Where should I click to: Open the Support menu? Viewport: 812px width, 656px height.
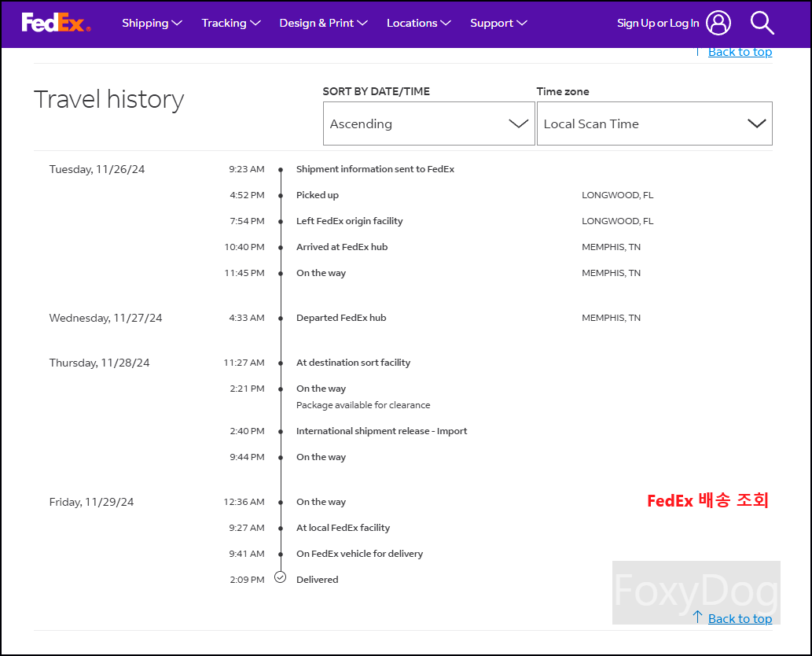pyautogui.click(x=498, y=23)
